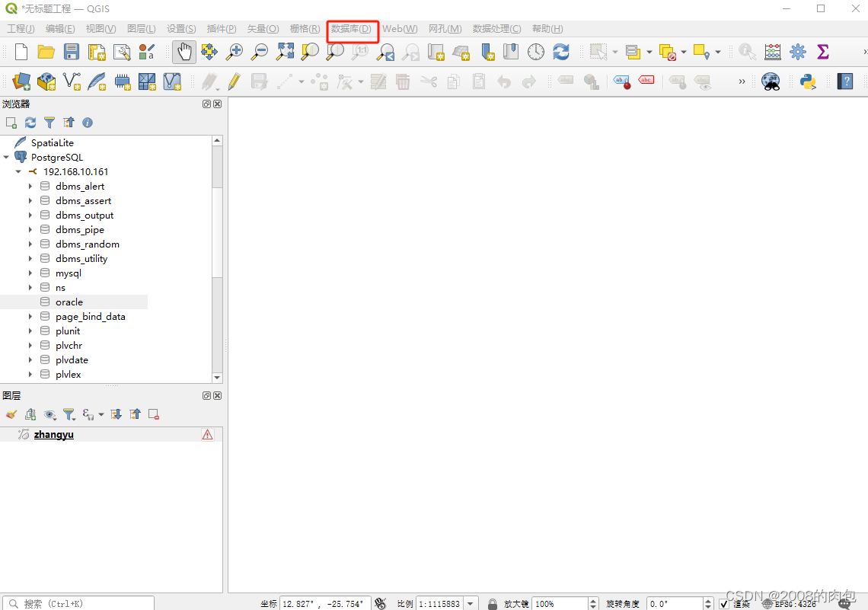Open the help book icon

click(844, 81)
